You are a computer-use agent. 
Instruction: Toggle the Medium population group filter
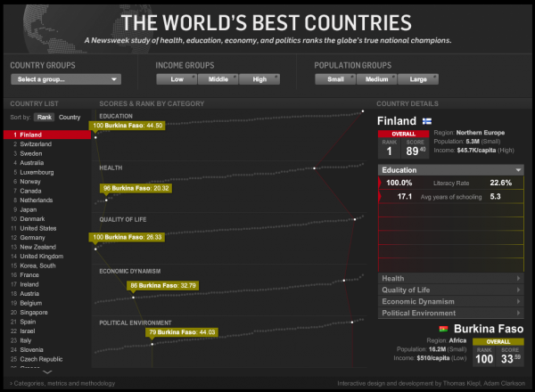point(376,79)
